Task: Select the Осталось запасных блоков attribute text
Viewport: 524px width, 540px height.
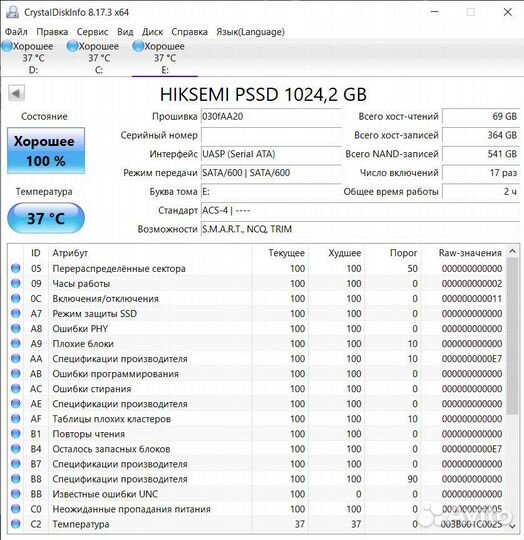Action: pos(111,449)
